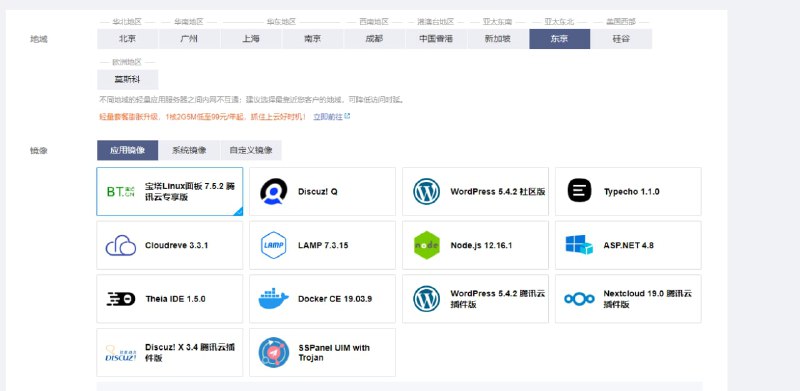Select 中国香港 region
800x391 pixels.
(x=436, y=39)
